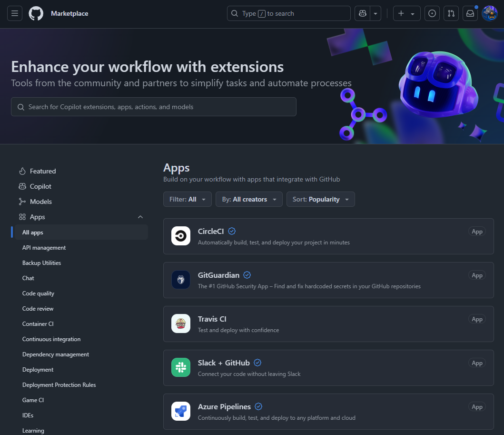Open the Filter: All dropdown

tap(188, 199)
